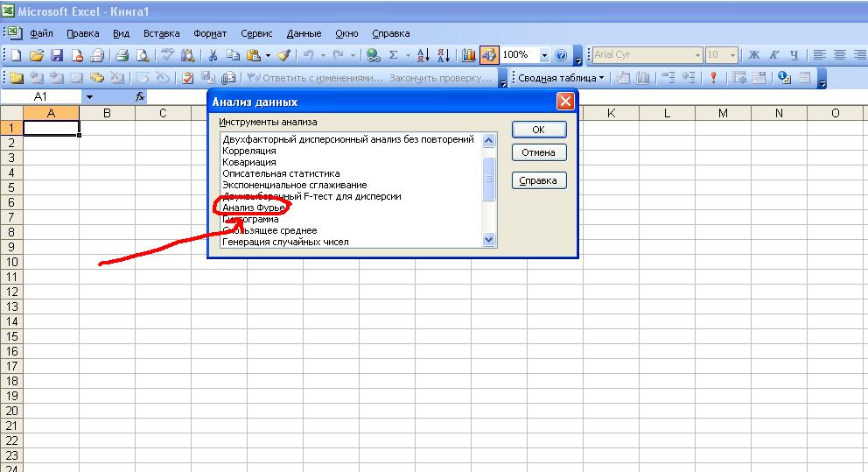The height and width of the screenshot is (472, 868).
Task: Select Описательная статистика in the list
Action: click(281, 173)
